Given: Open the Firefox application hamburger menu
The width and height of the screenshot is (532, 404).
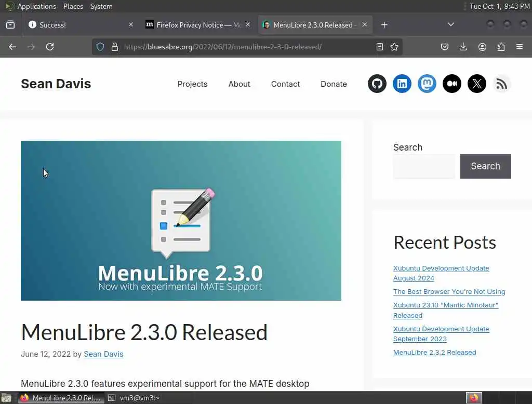Looking at the screenshot, I should 520,47.
